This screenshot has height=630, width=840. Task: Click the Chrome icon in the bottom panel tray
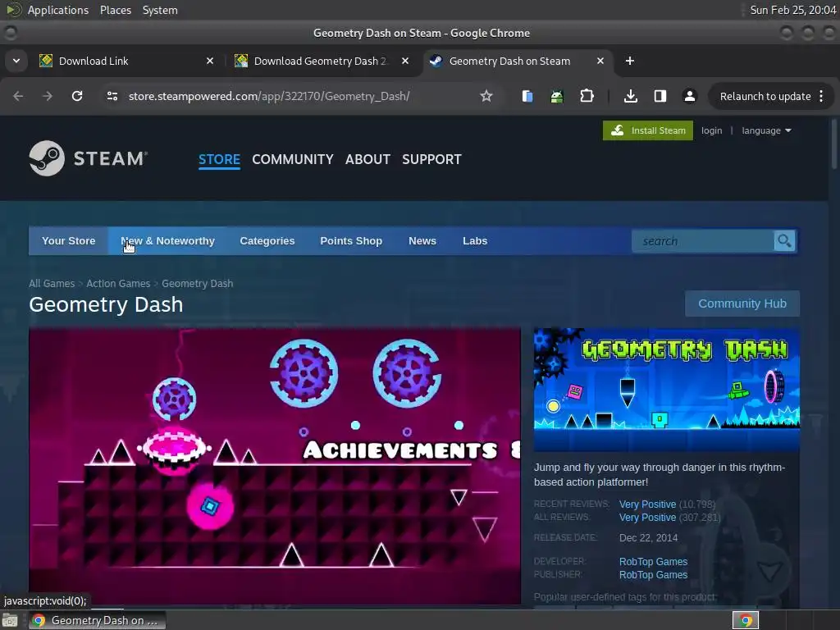(x=746, y=620)
